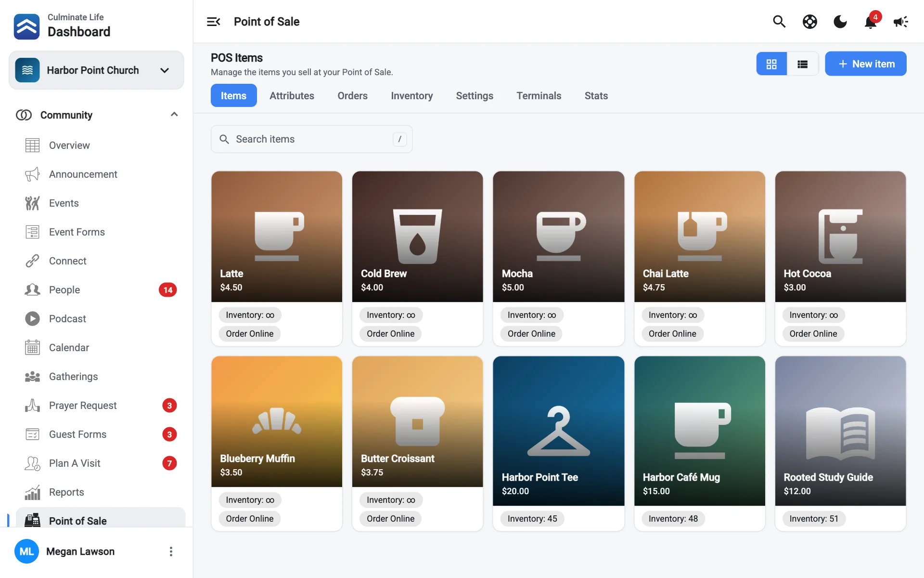Switch to the Orders tab

(352, 95)
